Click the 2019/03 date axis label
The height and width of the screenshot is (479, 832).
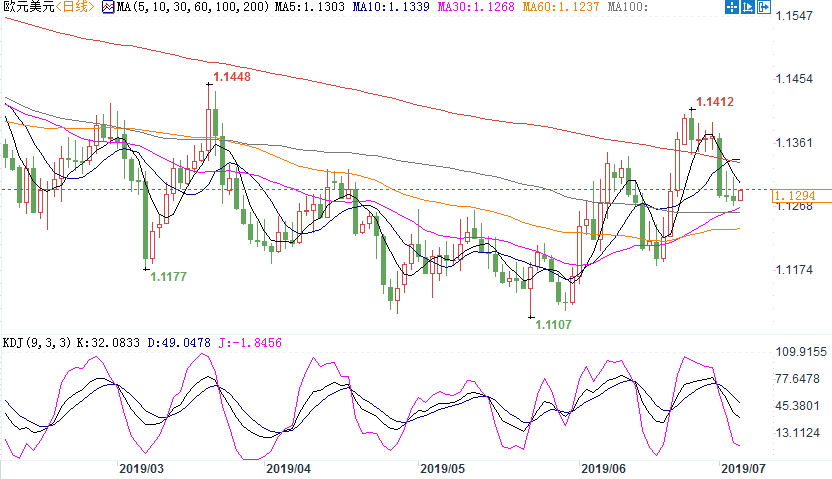point(141,468)
